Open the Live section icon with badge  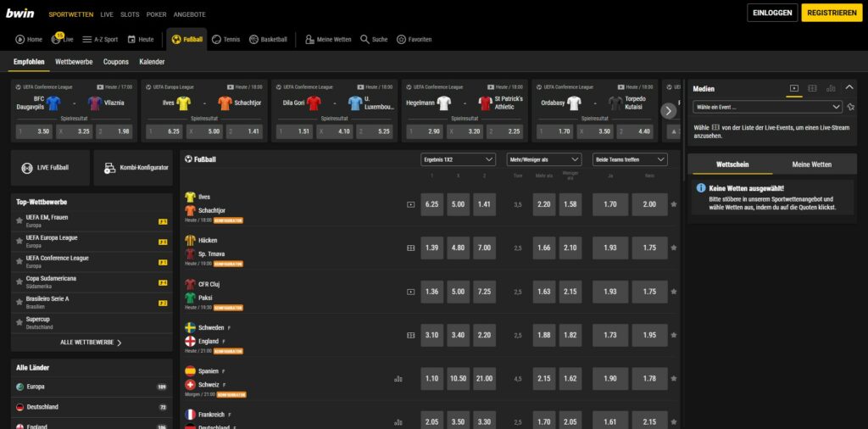pyautogui.click(x=62, y=39)
